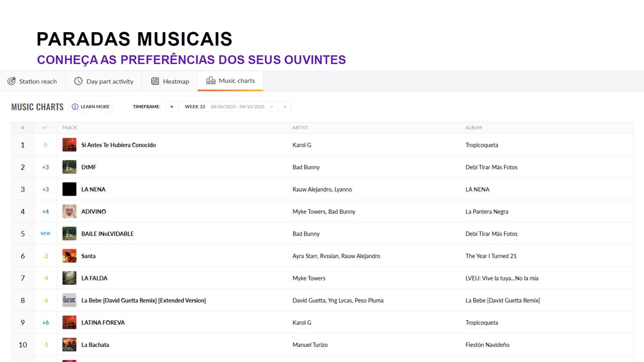
Task: Click the DtMF album cover thumbnail
Action: 69,167
